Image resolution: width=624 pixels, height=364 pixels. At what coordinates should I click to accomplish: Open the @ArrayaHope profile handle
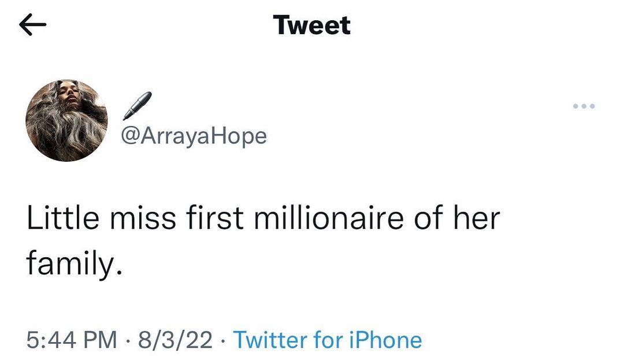(x=194, y=136)
